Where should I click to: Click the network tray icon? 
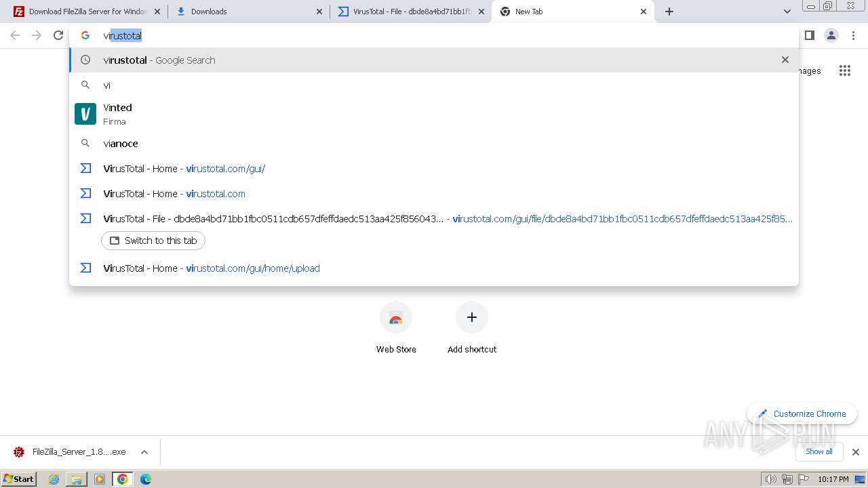coord(787,479)
